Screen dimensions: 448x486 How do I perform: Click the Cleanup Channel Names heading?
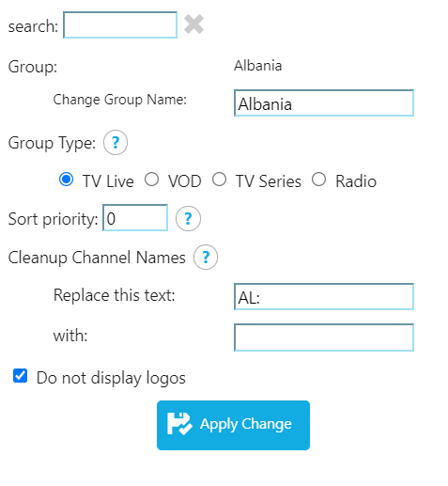point(97,258)
